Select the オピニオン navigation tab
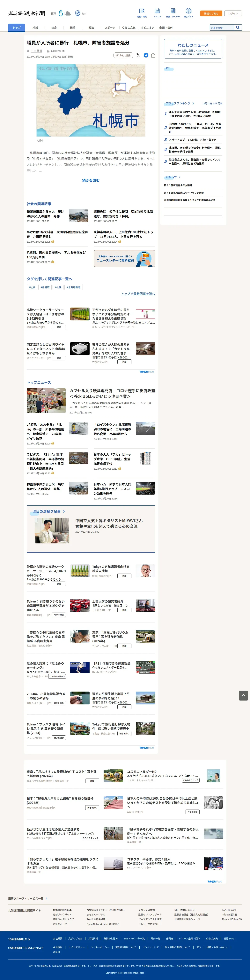This screenshot has width=250, height=980. [x=147, y=27]
